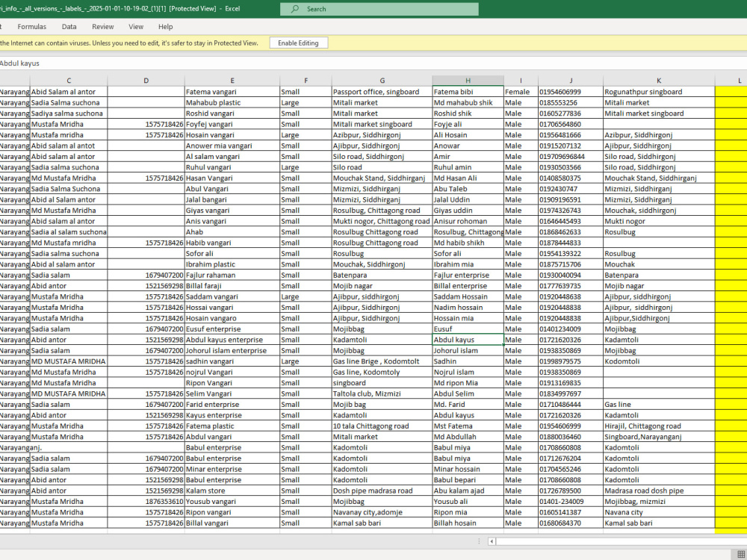Viewport: 747px width, 560px height.
Task: Select phone cell 019709696844
Action: click(571, 156)
